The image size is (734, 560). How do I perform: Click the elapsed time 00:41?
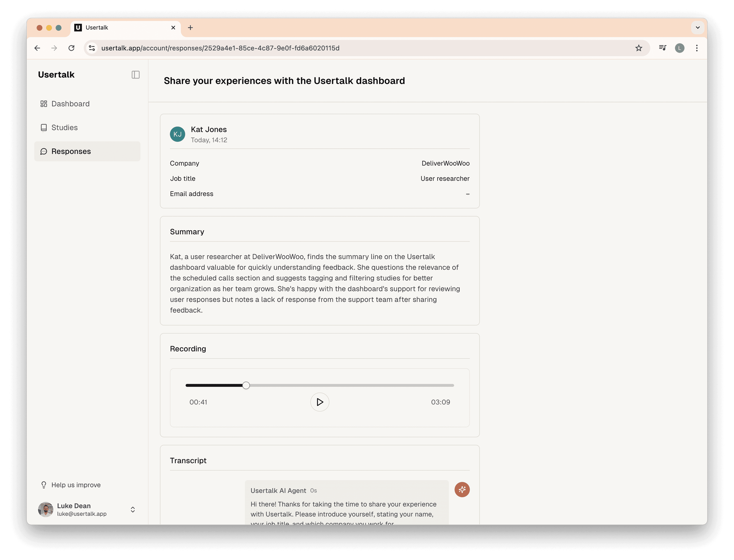point(198,402)
